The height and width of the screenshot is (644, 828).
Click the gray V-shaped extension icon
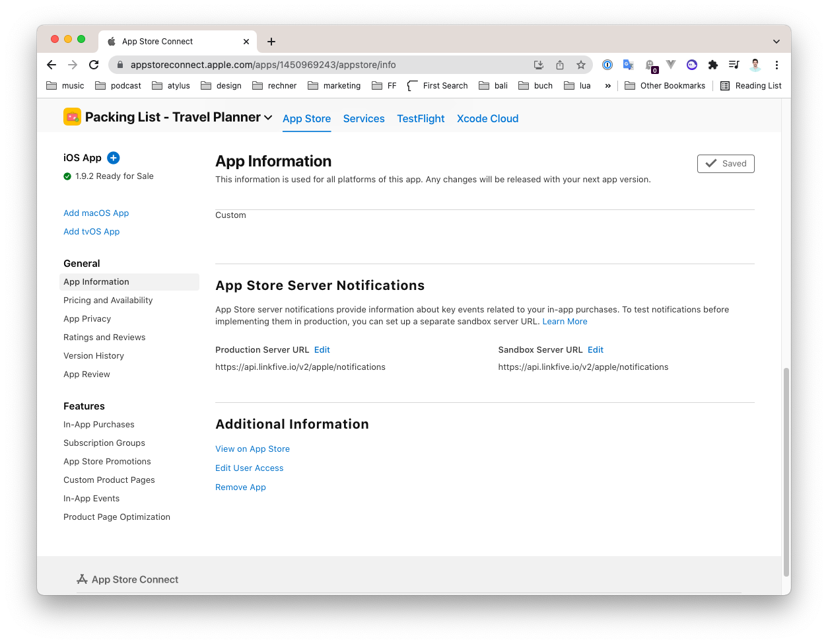(671, 65)
